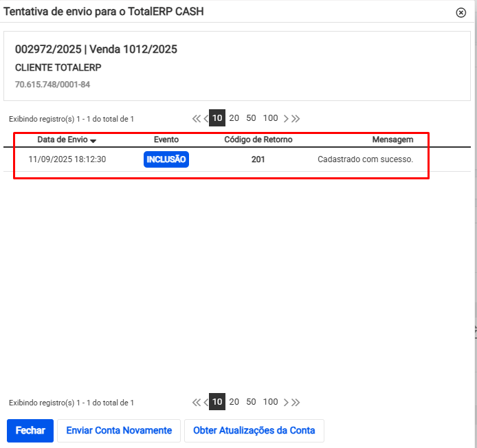Go to first page in lower pager
The image size is (477, 448).
tap(197, 402)
